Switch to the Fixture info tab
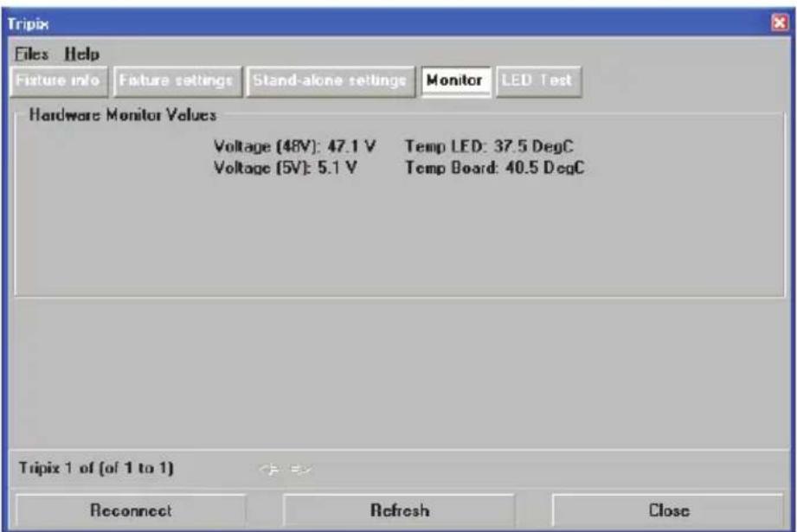This screenshot has width=797, height=532. coord(59,81)
